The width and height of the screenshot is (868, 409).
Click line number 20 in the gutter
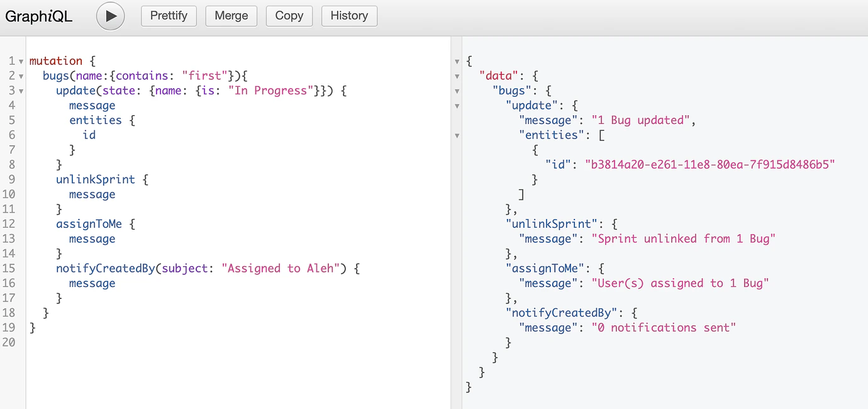coord(9,342)
